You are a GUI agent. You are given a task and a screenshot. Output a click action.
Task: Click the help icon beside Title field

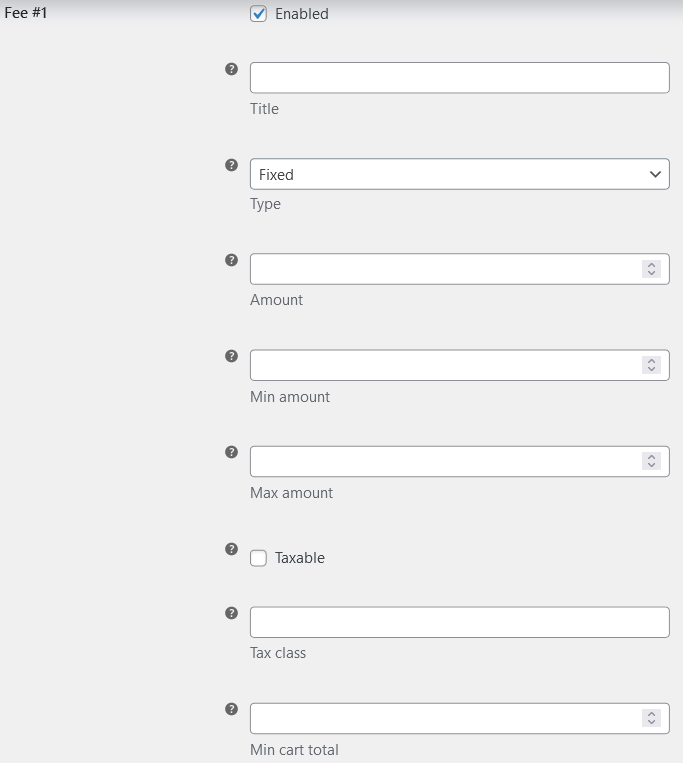232,69
